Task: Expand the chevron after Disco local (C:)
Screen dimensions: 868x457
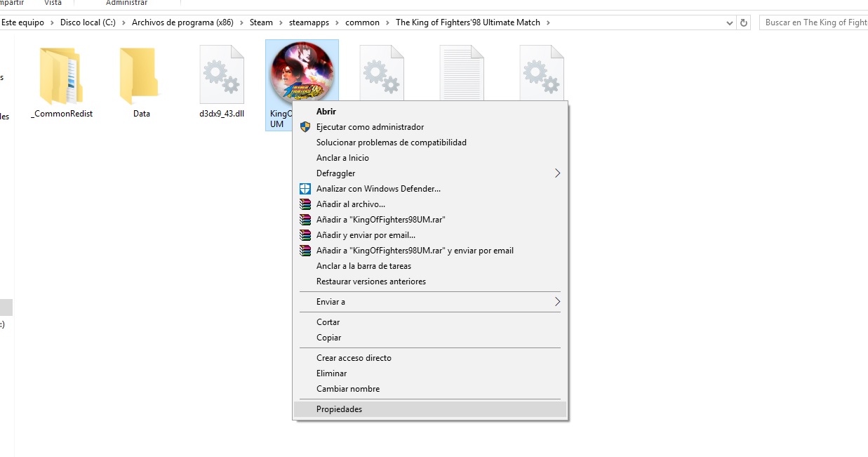Action: 123,22
